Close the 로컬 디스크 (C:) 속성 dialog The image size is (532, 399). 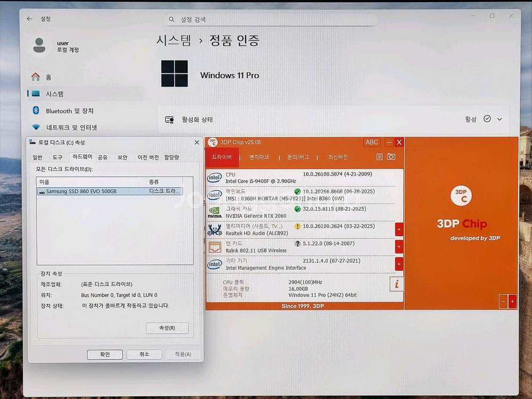[x=197, y=143]
